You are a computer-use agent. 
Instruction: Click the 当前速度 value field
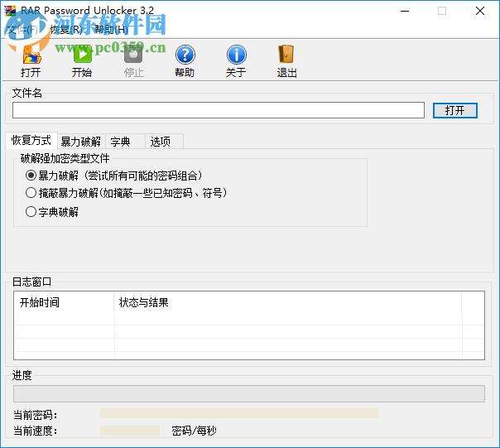[130, 431]
